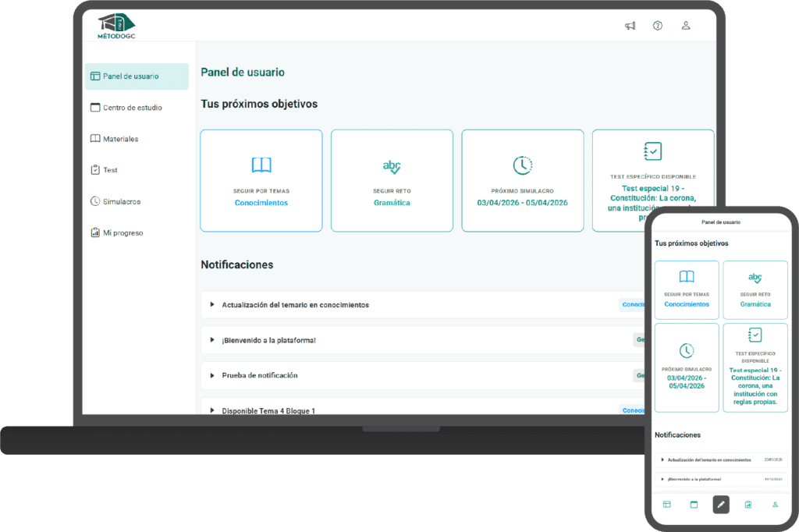Open 'Mi progreso' in the sidebar
Image resolution: width=799 pixels, height=532 pixels.
[123, 232]
